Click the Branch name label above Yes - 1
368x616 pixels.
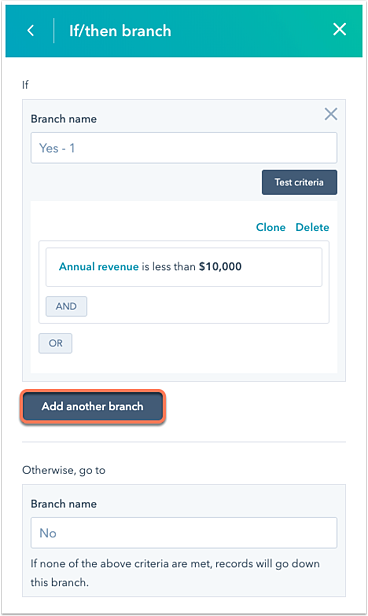(64, 119)
